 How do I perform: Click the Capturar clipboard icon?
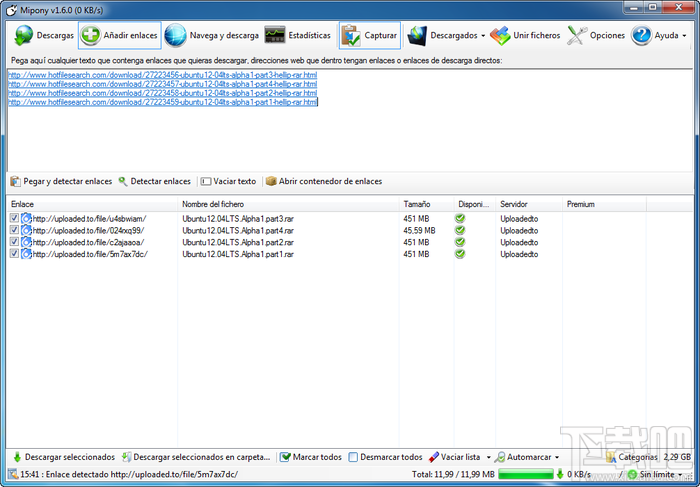coord(351,35)
